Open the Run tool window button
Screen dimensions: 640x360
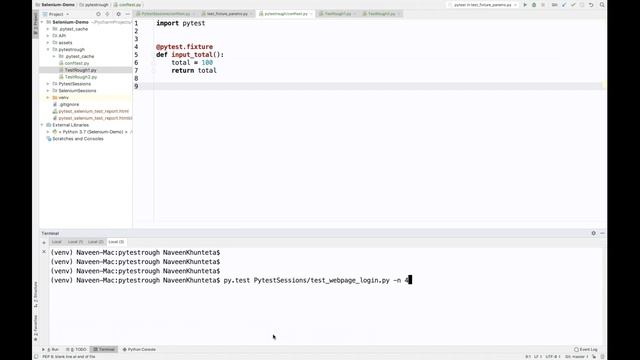pyautogui.click(x=51, y=349)
